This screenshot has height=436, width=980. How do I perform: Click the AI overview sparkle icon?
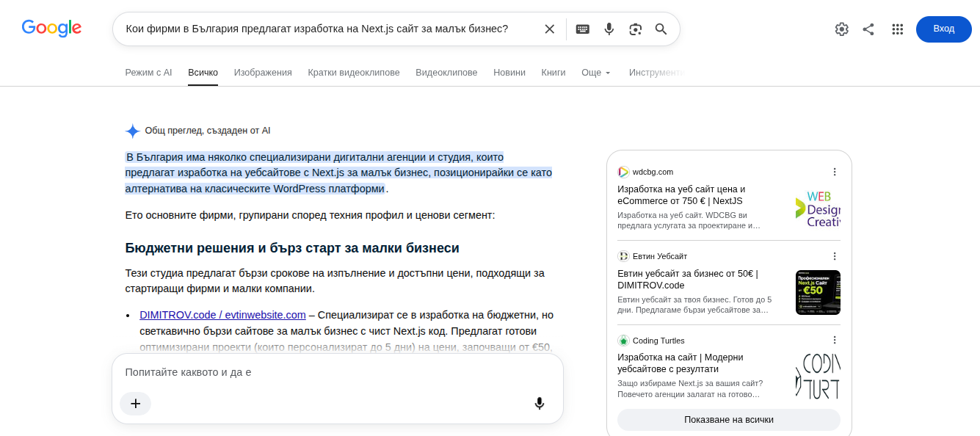(x=132, y=131)
